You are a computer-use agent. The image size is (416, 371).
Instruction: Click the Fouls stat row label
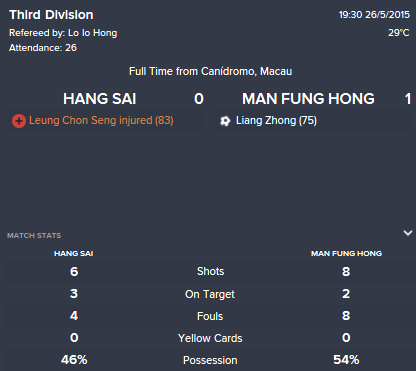pos(210,316)
